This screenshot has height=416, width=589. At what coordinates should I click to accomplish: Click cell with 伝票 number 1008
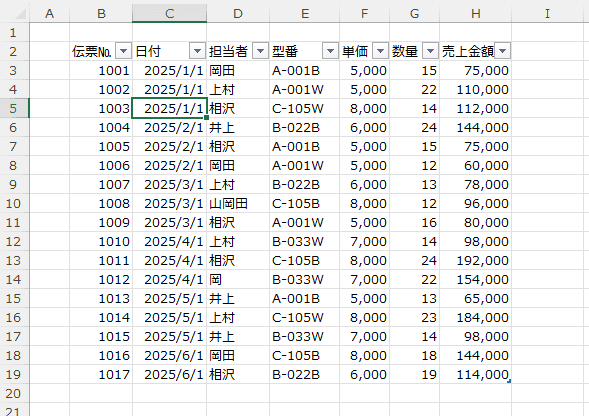[x=101, y=203]
